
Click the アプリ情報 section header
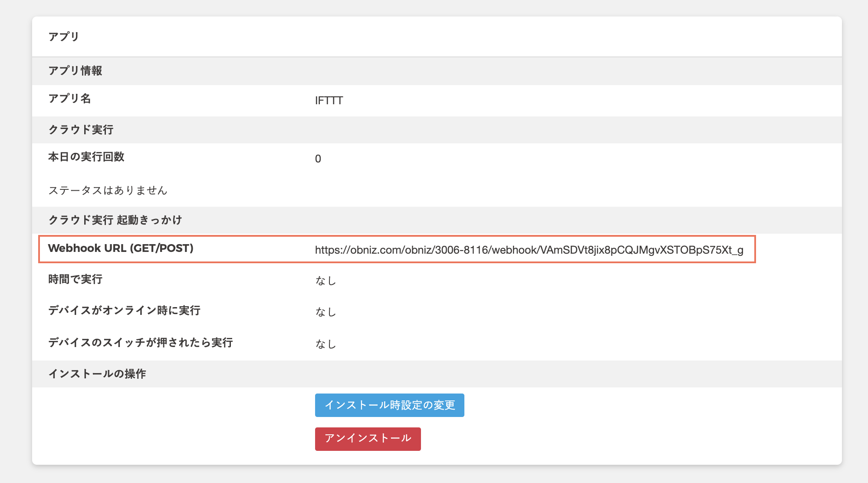[x=75, y=71]
